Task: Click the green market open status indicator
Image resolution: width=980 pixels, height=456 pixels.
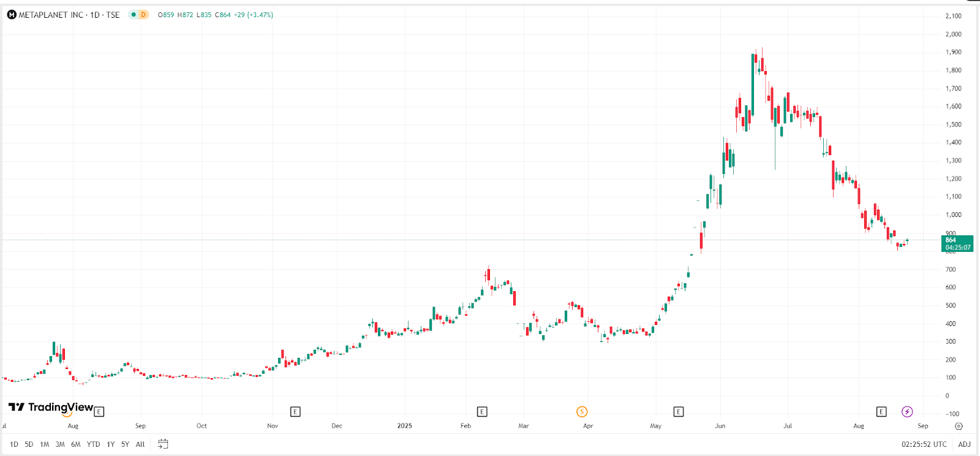Action: click(133, 15)
